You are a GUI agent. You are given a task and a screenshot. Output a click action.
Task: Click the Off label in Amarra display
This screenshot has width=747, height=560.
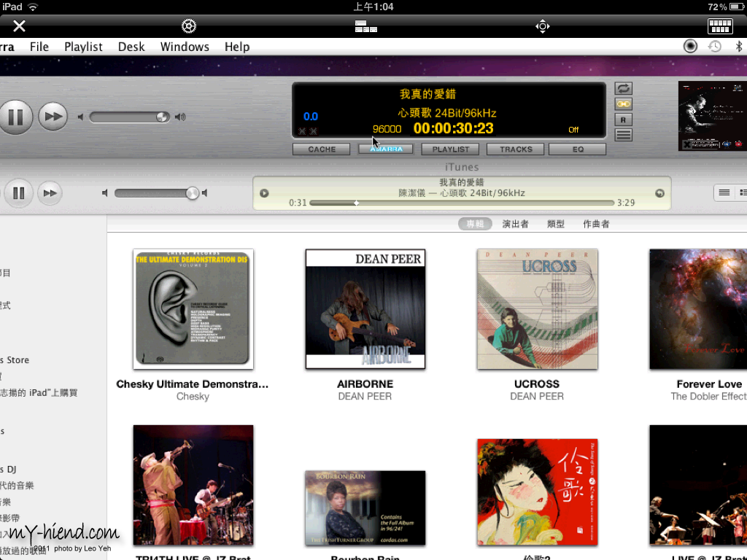[573, 130]
